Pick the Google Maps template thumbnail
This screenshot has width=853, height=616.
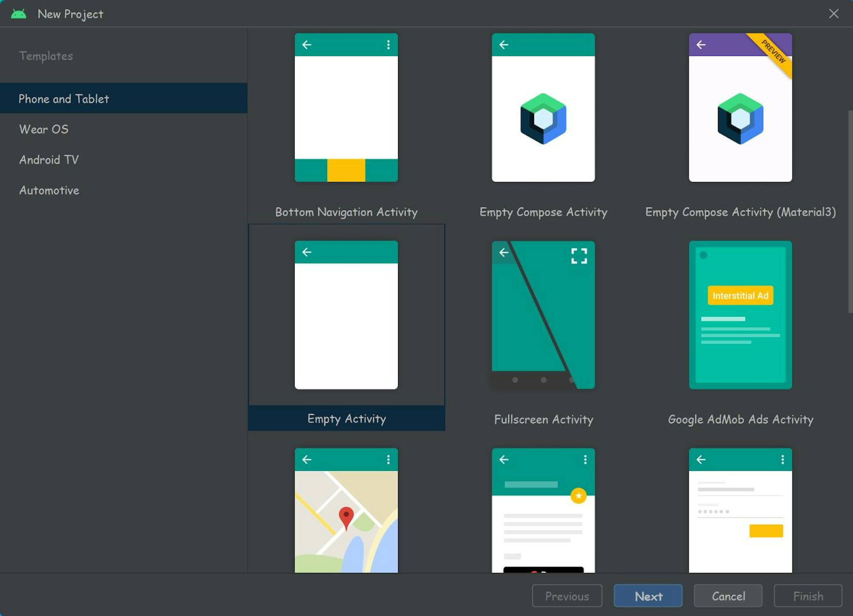tap(346, 511)
